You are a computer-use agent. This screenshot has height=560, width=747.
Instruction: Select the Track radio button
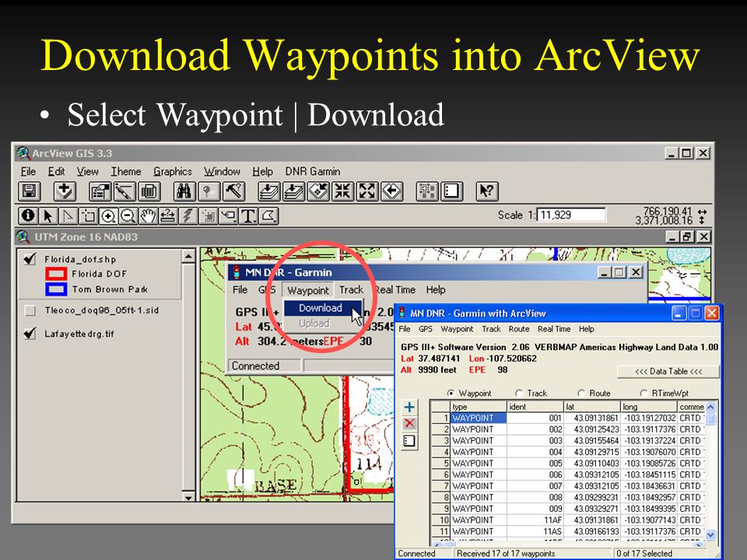click(519, 394)
